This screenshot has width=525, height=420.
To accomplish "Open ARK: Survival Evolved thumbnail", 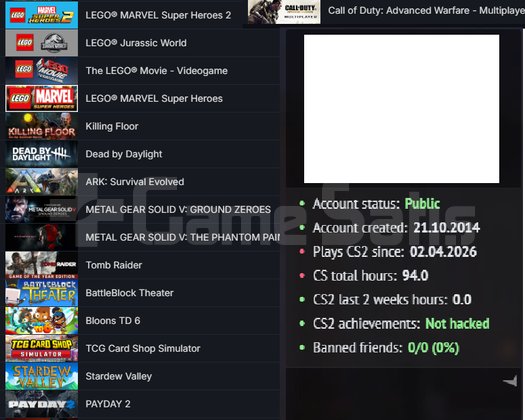I will pos(42,182).
